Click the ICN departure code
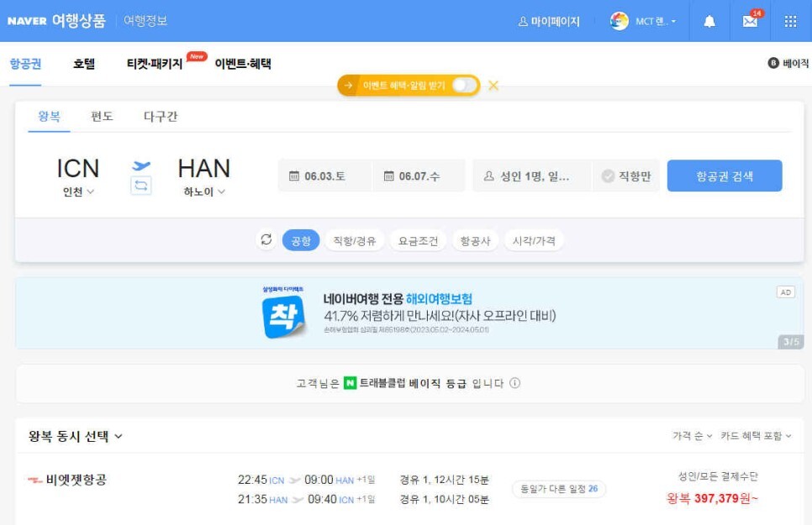The width and height of the screenshot is (812, 525). (77, 168)
